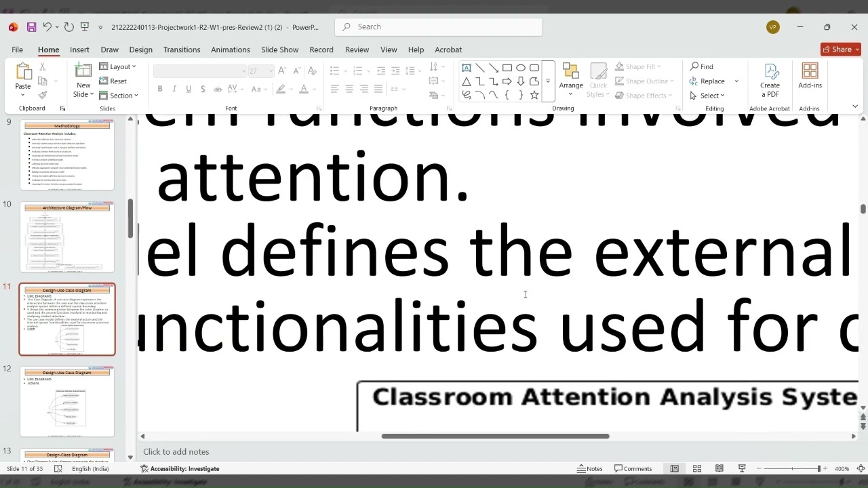The width and height of the screenshot is (868, 488).
Task: Toggle text Shadow formatting
Action: pos(203,89)
